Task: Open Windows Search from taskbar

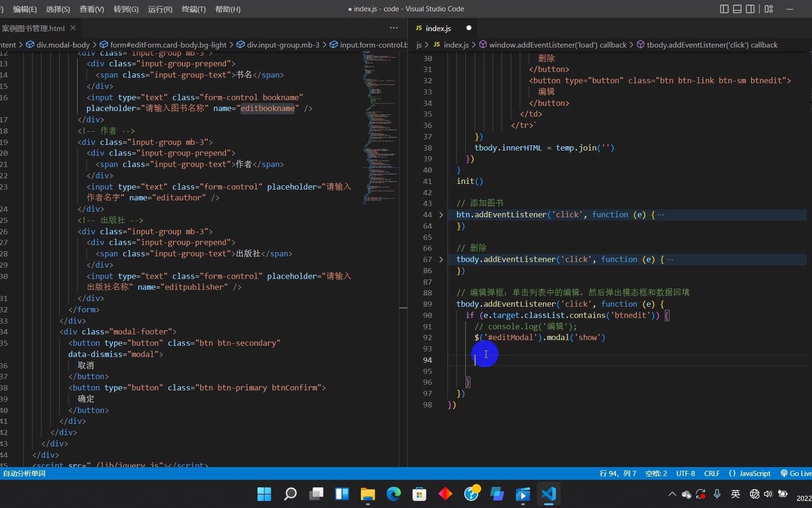Action: click(290, 494)
